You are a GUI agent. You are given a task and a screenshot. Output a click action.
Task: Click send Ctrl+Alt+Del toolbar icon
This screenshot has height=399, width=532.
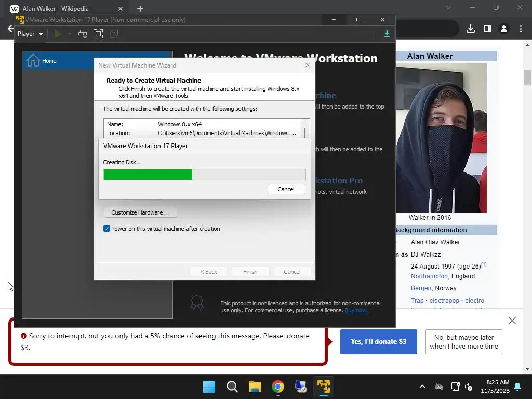click(x=83, y=34)
